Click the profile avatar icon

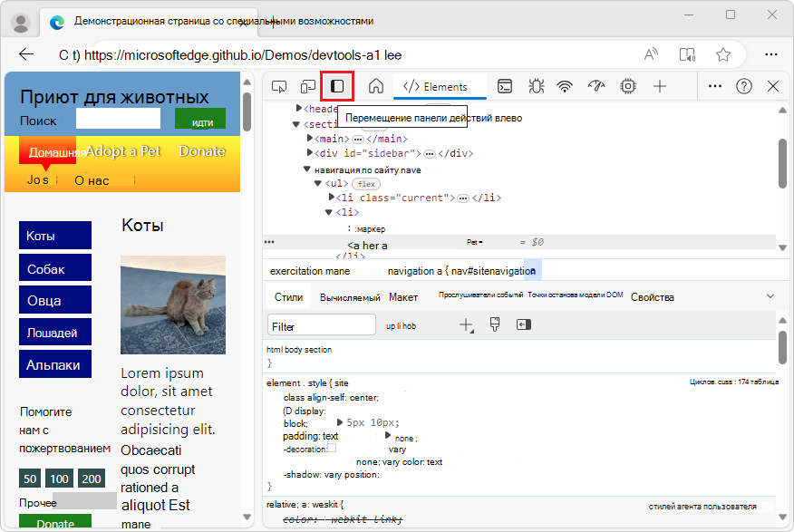point(21,23)
